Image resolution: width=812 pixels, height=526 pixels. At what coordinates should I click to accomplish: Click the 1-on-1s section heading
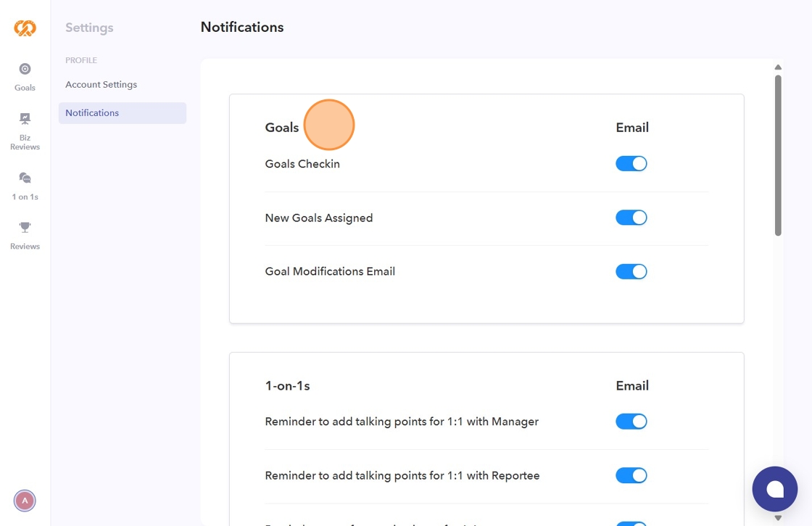288,386
